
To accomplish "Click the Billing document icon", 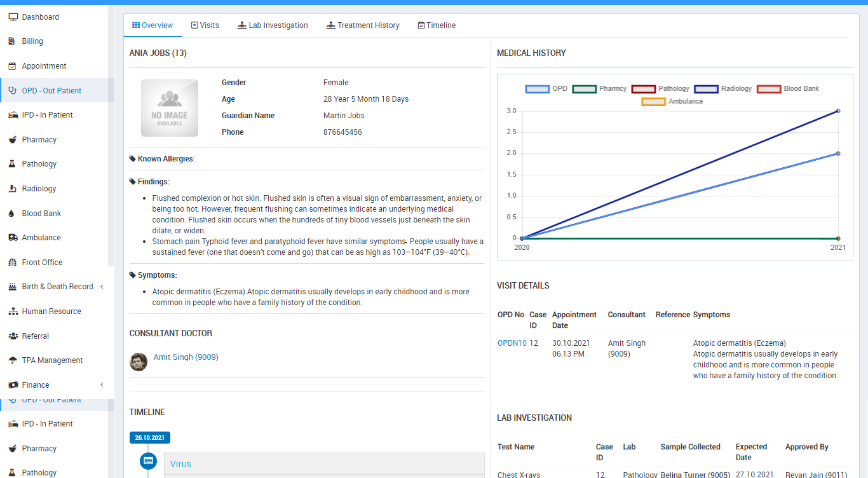I will (12, 41).
